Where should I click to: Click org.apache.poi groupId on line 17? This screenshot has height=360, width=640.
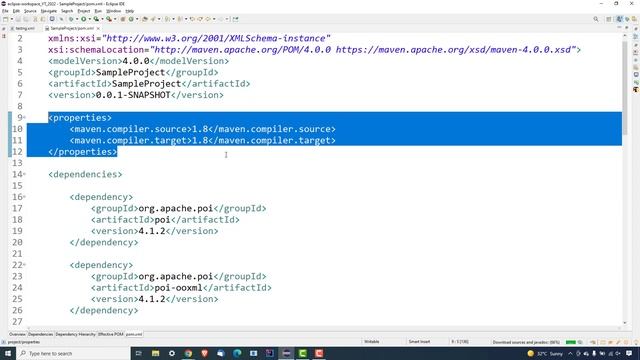click(176, 209)
